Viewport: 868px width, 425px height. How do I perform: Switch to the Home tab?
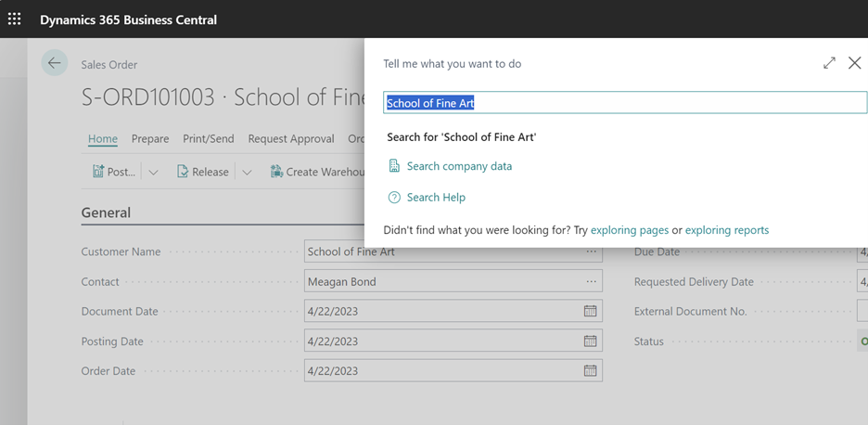tap(103, 138)
